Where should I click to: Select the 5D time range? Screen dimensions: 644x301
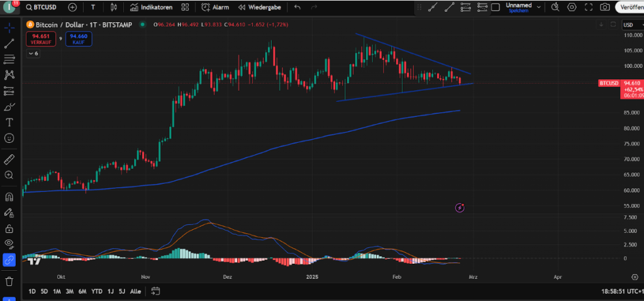(x=44, y=291)
